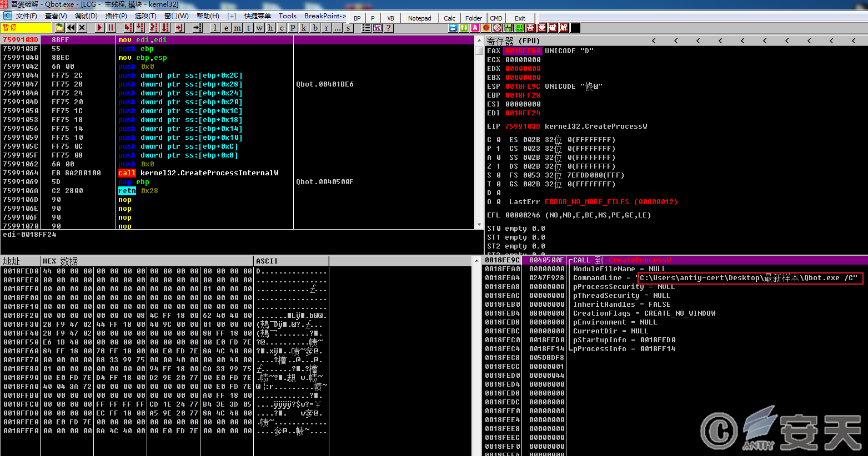The height and width of the screenshot is (456, 868).
Task: Open debugging options list icon
Action: tap(367, 28)
